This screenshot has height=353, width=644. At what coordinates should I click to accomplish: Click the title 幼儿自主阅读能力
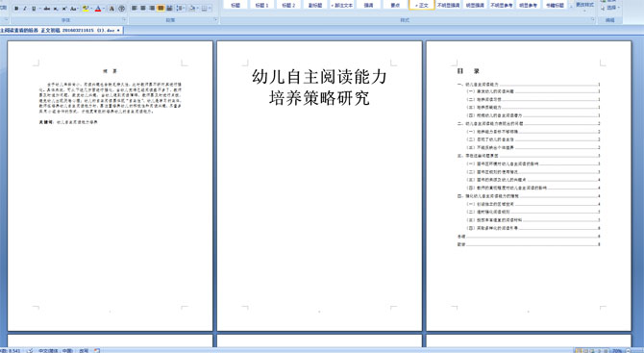tap(319, 77)
